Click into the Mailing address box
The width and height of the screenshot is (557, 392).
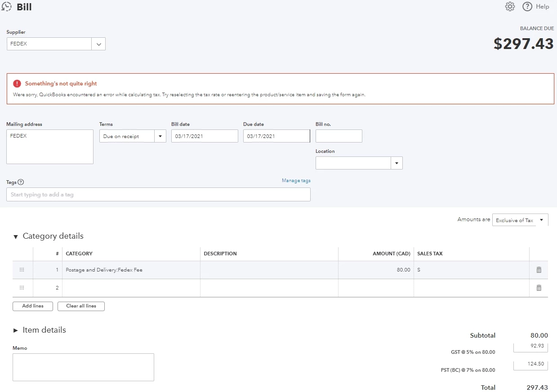pyautogui.click(x=50, y=147)
